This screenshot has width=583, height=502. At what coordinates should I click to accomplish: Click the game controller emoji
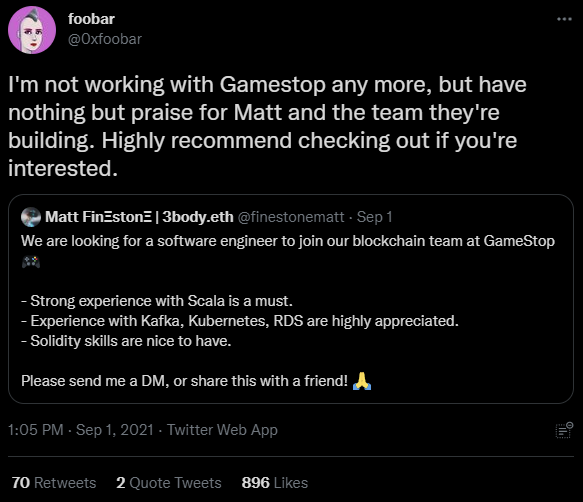point(31,262)
